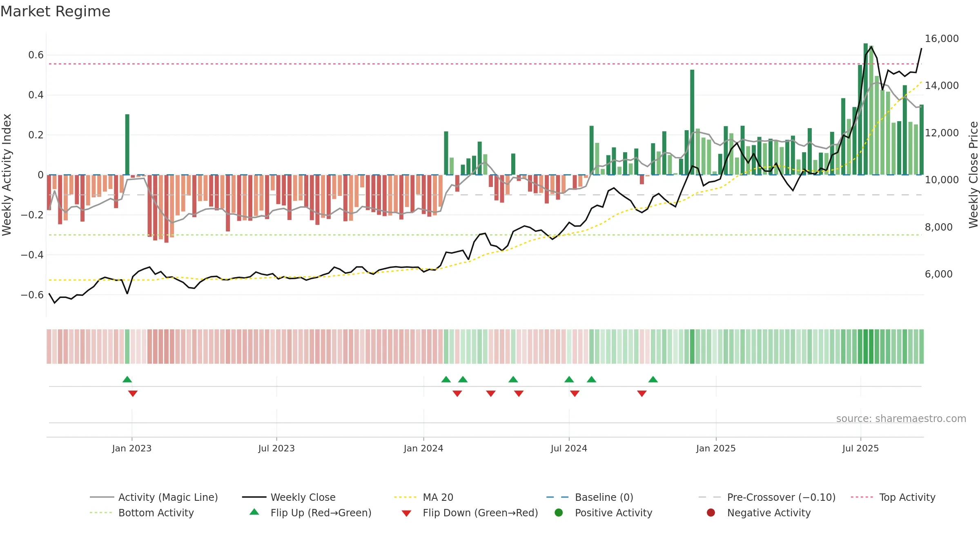
Task: Toggle the MA 20 legend entry
Action: (423, 497)
